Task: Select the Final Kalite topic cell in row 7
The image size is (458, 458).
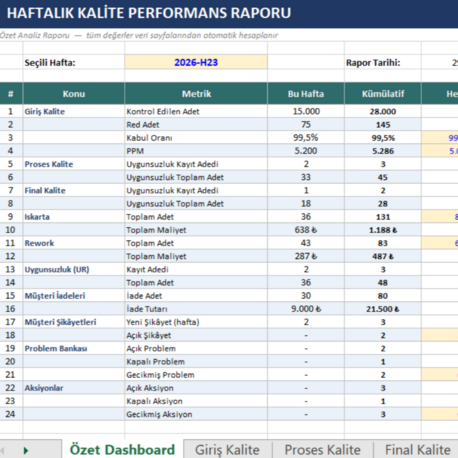Action: (74, 190)
